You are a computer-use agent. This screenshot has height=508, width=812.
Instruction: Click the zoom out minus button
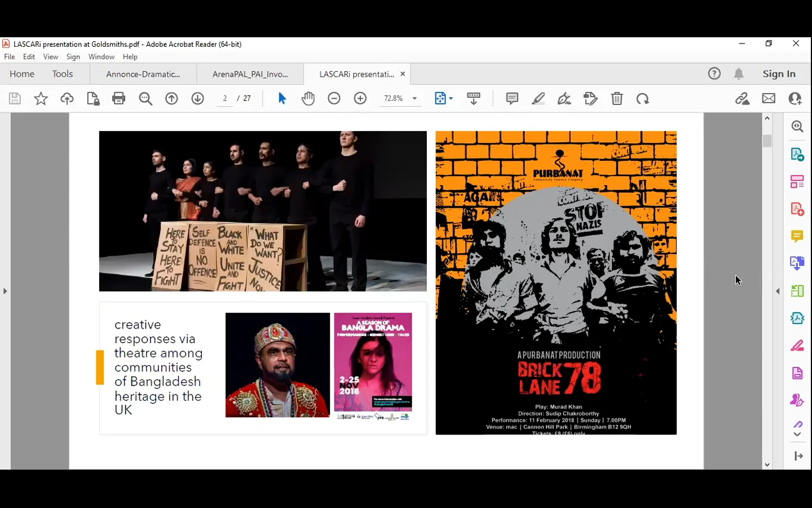tap(334, 99)
